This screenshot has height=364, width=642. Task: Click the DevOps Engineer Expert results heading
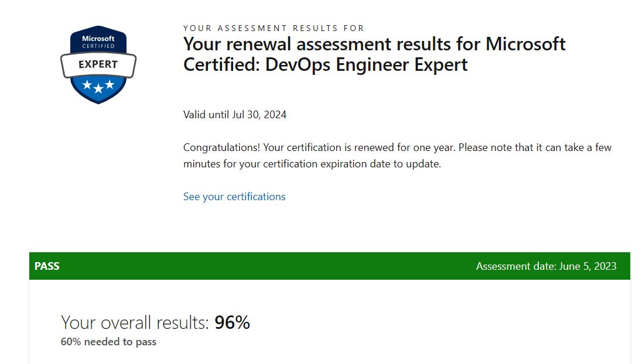374,54
